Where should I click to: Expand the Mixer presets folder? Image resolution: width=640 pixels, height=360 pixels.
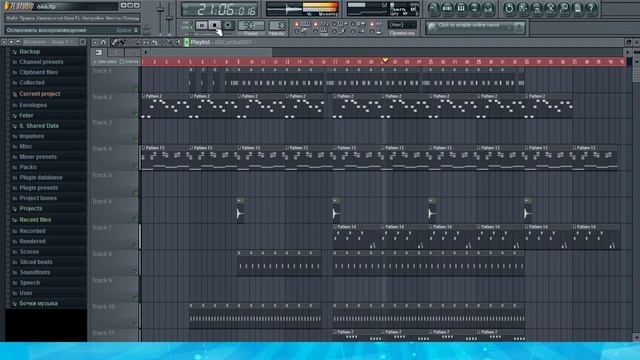point(38,157)
